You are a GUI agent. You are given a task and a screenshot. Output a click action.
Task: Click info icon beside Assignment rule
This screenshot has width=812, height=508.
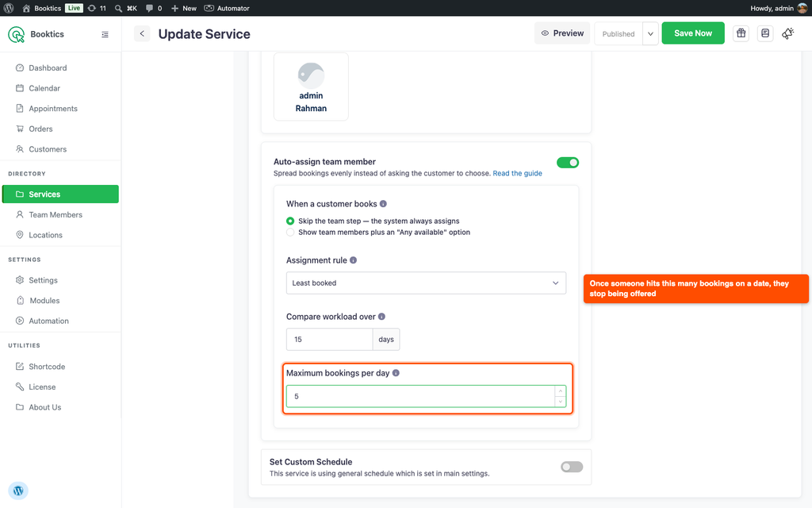tap(353, 260)
